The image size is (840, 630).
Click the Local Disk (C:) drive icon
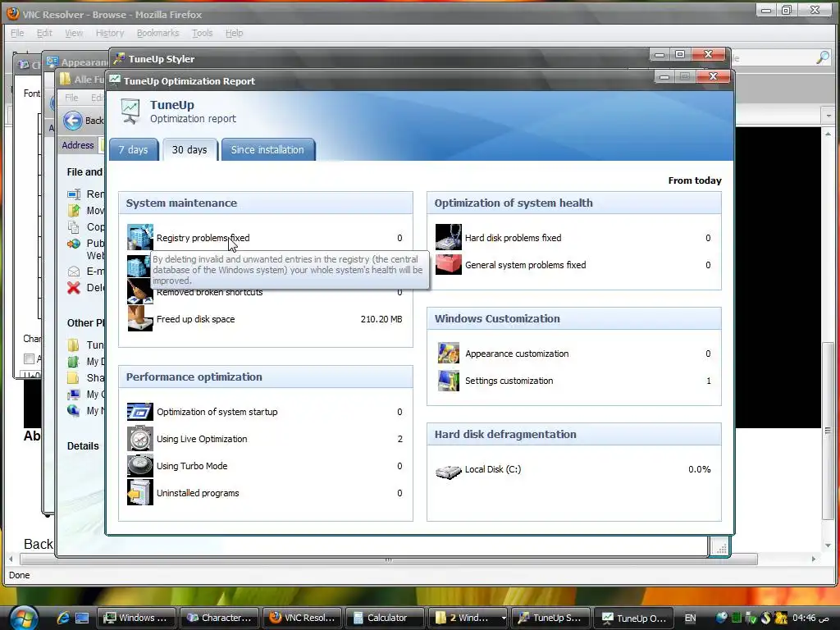click(449, 472)
